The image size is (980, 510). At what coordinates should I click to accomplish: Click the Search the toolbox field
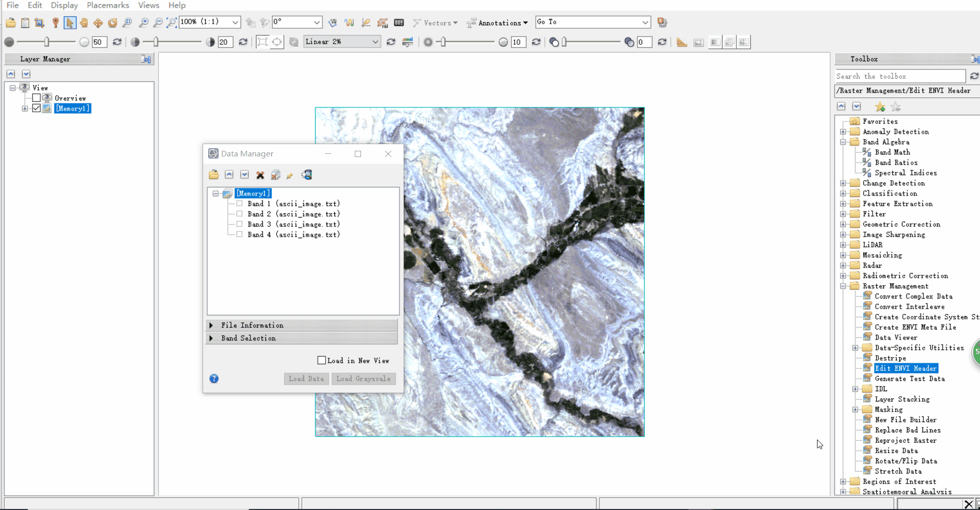[x=900, y=76]
